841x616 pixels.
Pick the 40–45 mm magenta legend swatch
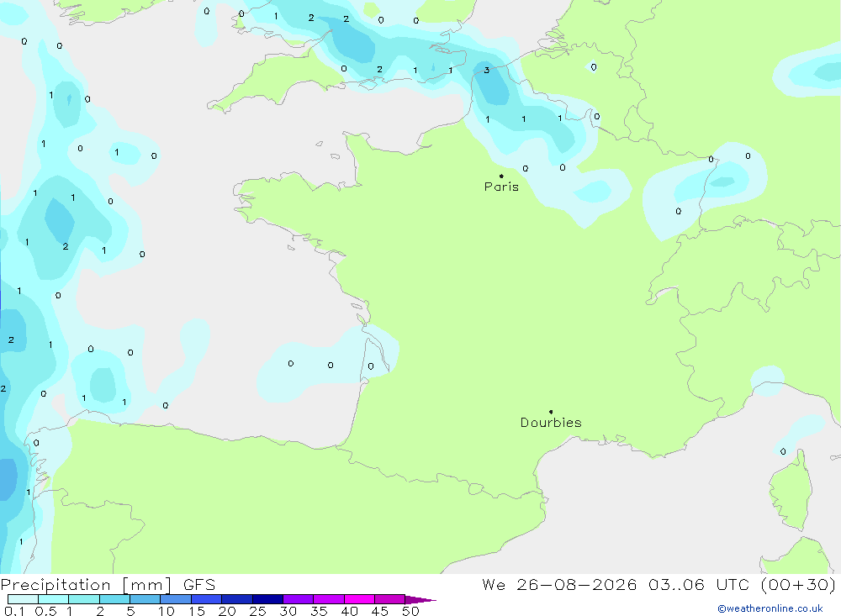(359, 599)
